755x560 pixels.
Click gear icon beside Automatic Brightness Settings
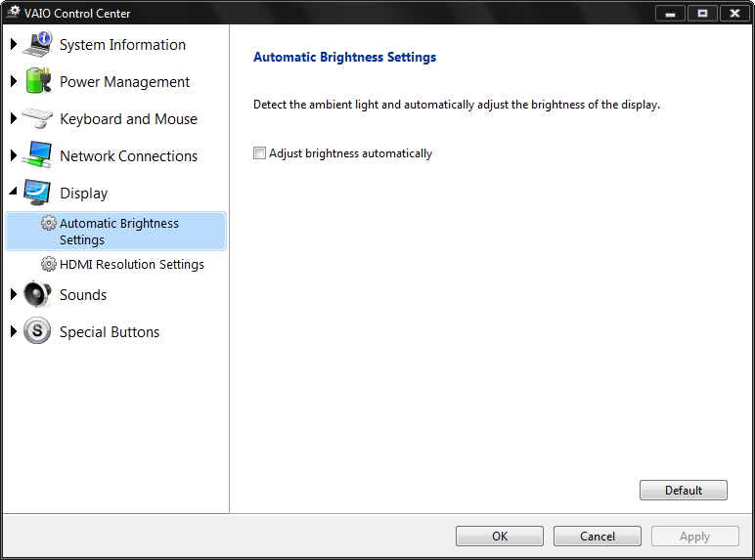click(x=49, y=223)
